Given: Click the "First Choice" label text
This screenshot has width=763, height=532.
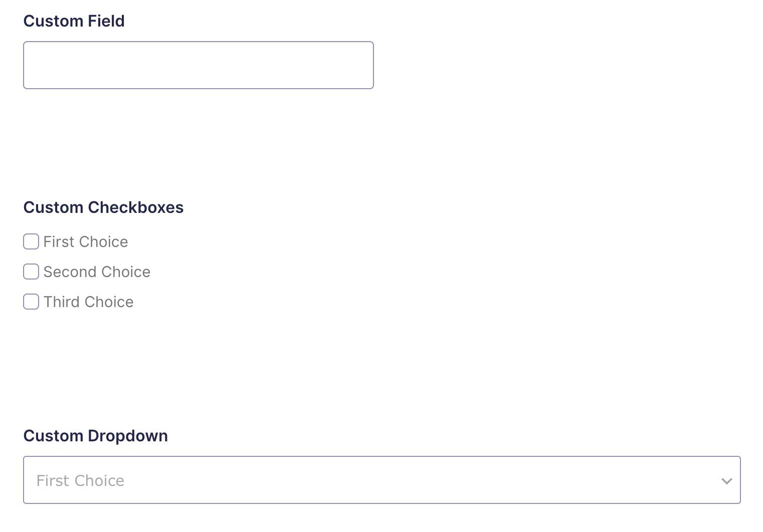Looking at the screenshot, I should click(86, 241).
